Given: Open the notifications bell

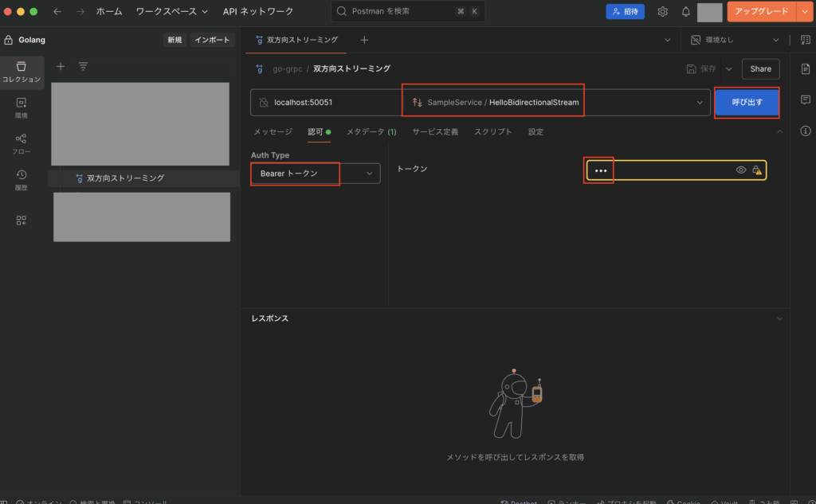Looking at the screenshot, I should pos(686,11).
